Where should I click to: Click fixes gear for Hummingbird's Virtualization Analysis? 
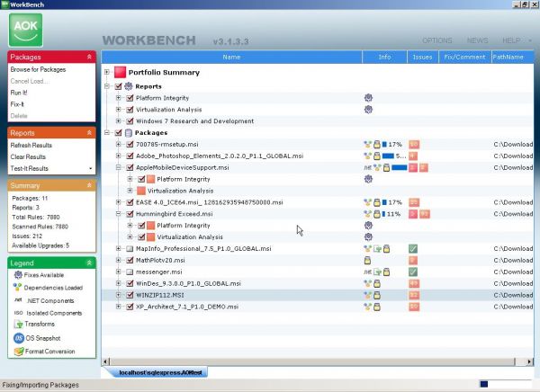point(368,236)
